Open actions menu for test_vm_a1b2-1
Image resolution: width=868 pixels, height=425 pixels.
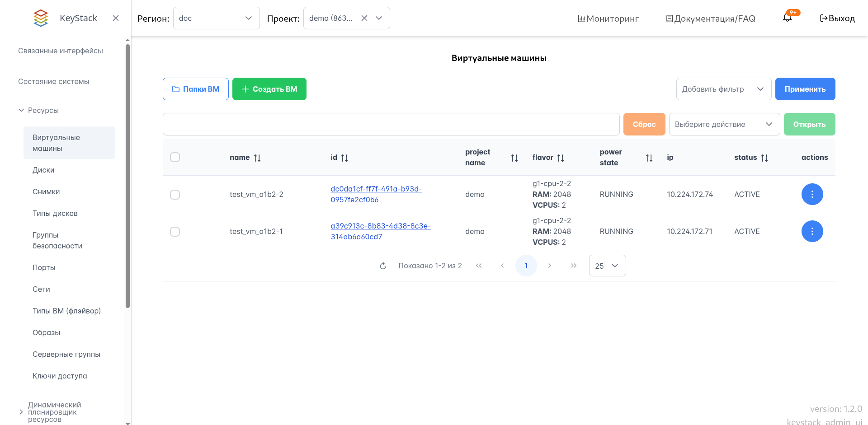pos(812,231)
